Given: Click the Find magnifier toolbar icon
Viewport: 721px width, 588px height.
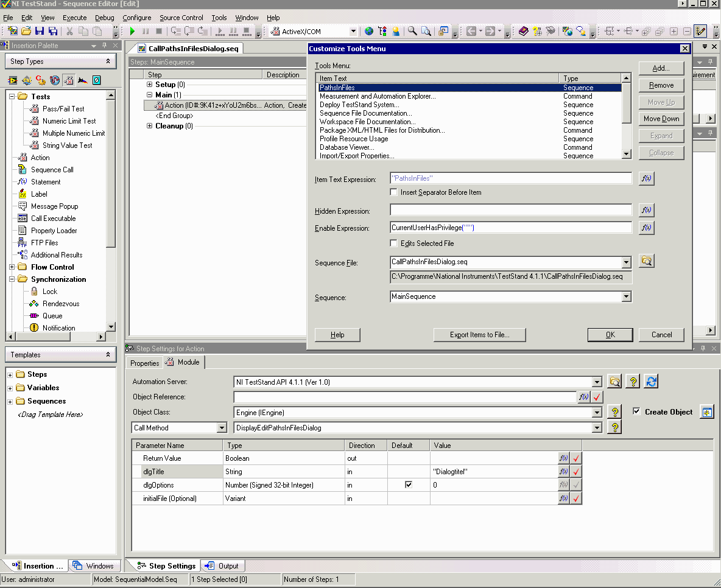Looking at the screenshot, I should (x=412, y=31).
